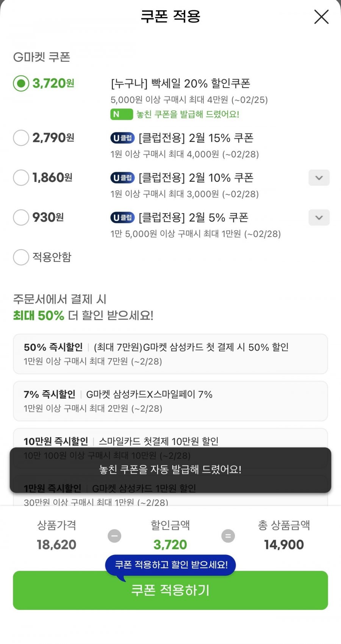Click the minus circle icon by 할인금액

coord(114,536)
